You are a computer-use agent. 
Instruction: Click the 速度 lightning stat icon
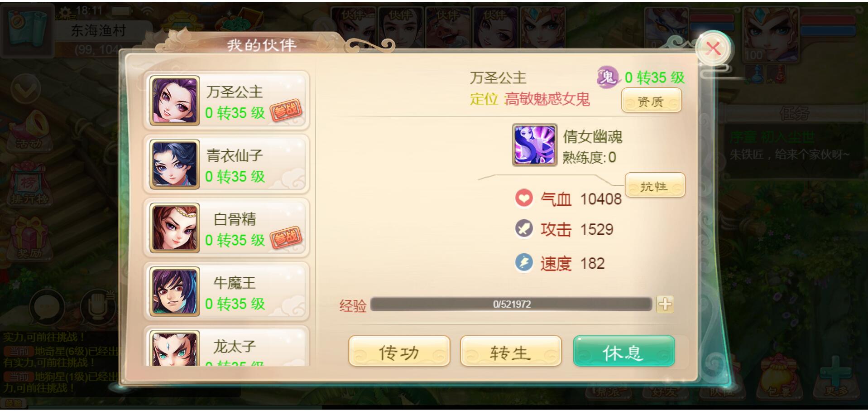click(524, 262)
